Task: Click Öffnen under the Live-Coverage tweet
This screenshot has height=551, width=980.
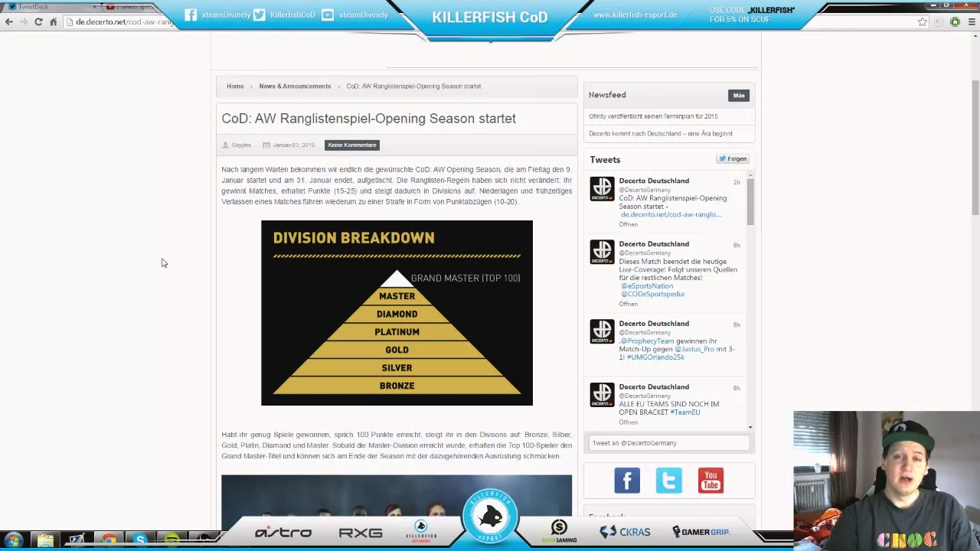Action: 628,304
